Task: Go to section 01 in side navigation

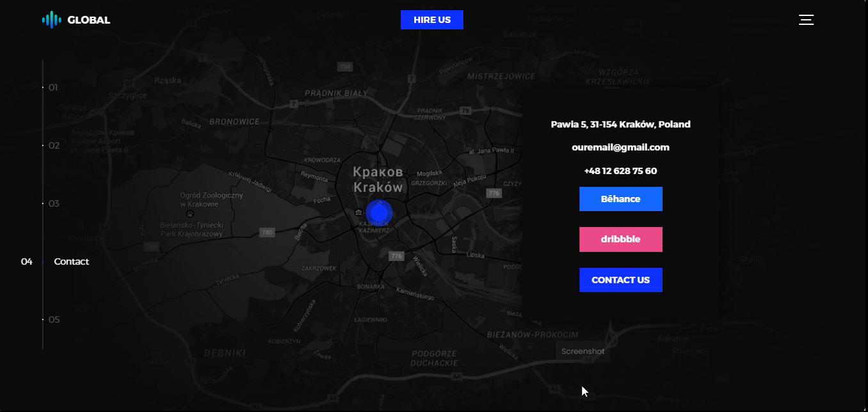Action: point(53,88)
